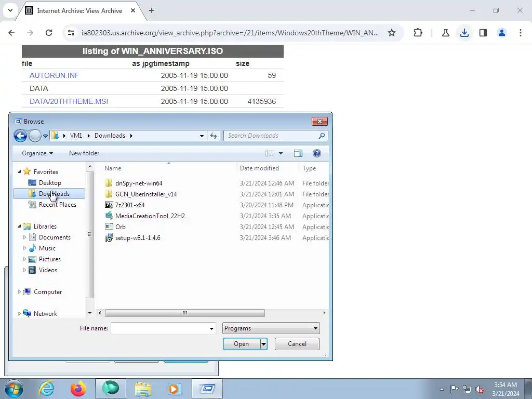
Task: Open the Programs file type dropdown
Action: 271,328
